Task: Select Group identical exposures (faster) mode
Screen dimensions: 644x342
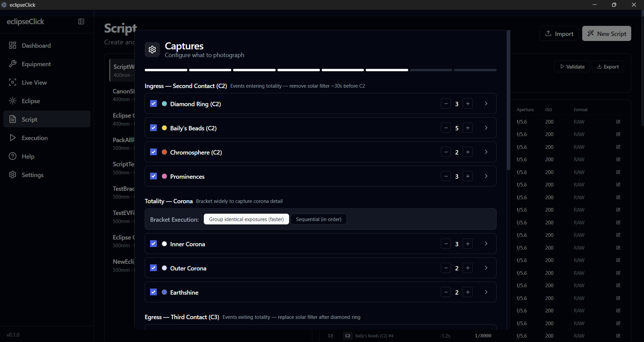Action: 246,219
